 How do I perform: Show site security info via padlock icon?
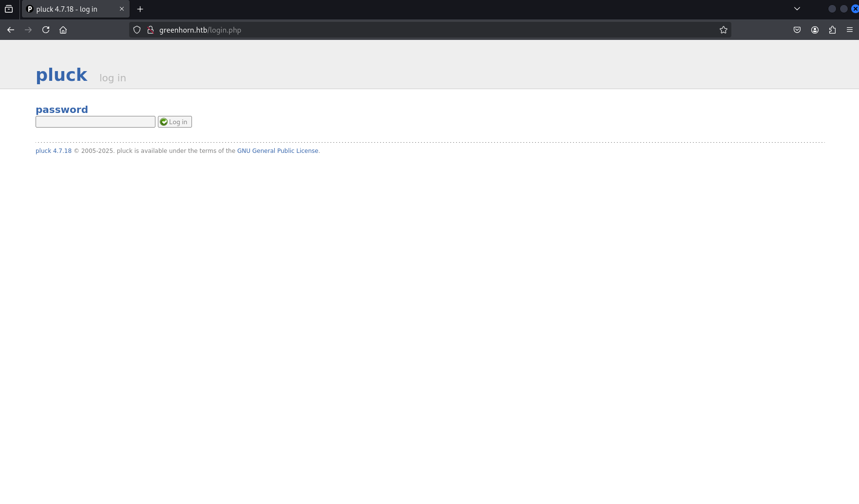151,30
